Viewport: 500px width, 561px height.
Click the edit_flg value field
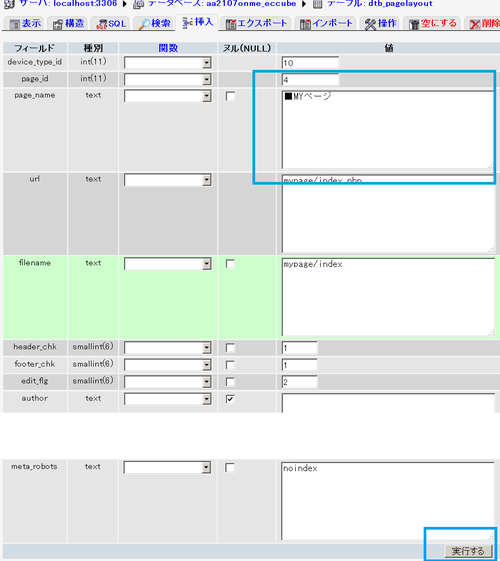pos(299,382)
